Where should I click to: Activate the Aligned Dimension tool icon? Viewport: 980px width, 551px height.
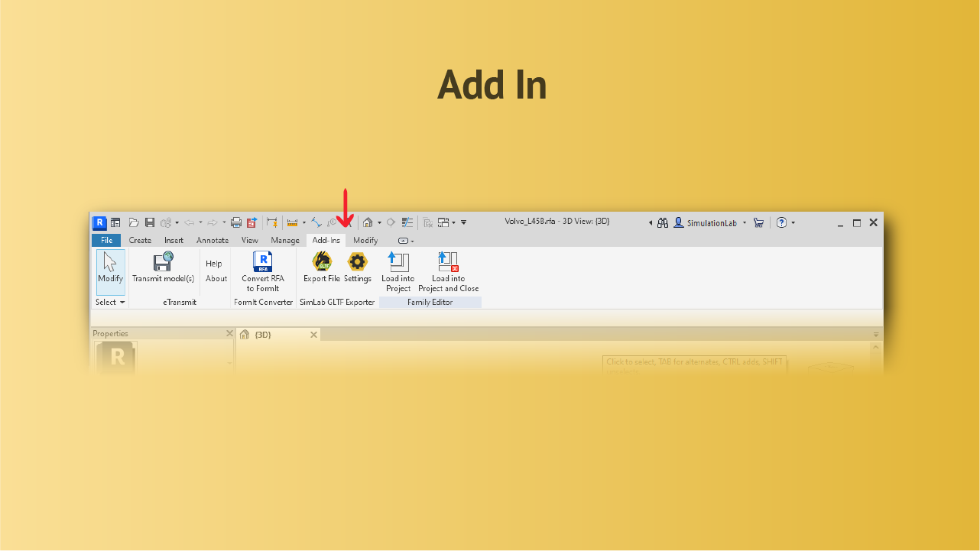[271, 222]
